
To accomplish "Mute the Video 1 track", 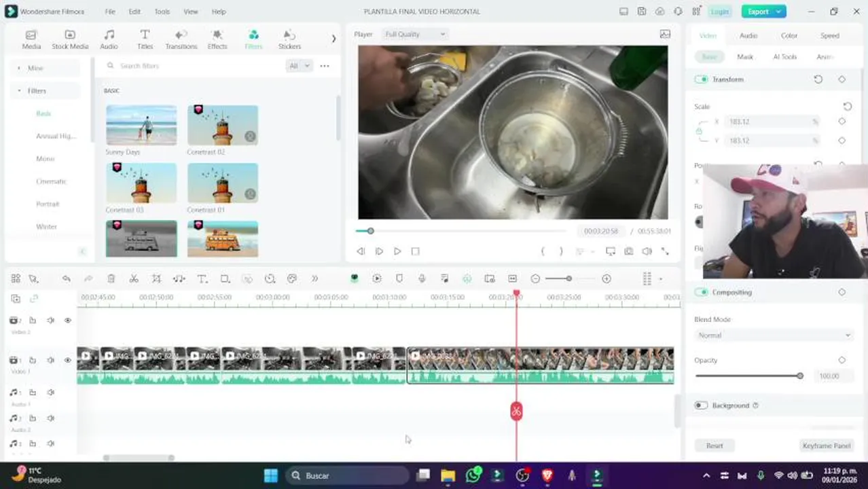I will tap(50, 360).
